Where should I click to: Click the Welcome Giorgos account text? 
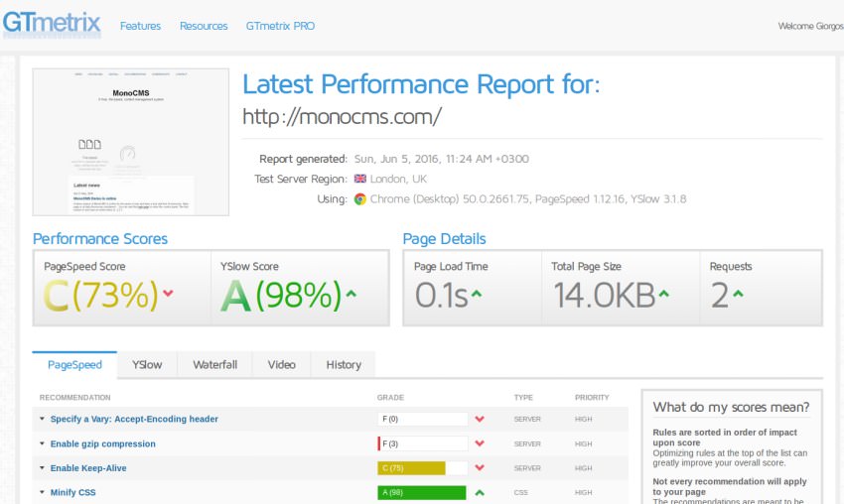(810, 26)
